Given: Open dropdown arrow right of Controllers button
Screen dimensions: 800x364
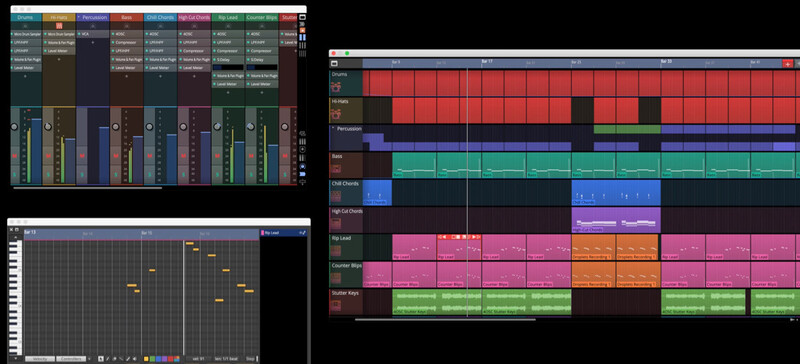Looking at the screenshot, I should tap(89, 359).
